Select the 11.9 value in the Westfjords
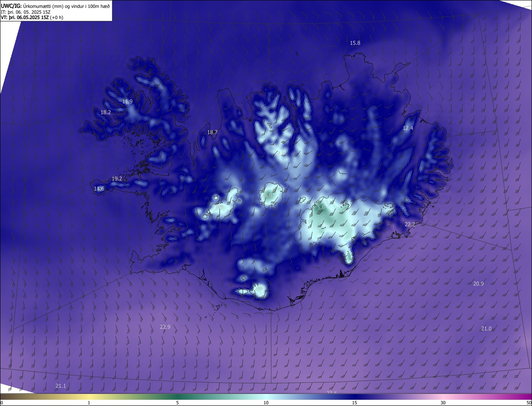Viewport: 532px width, 406px height. coord(127,101)
